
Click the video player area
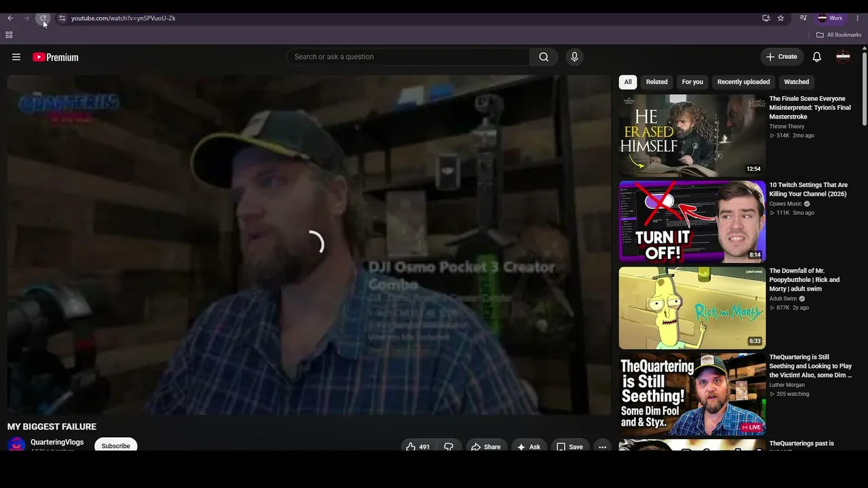(x=309, y=245)
